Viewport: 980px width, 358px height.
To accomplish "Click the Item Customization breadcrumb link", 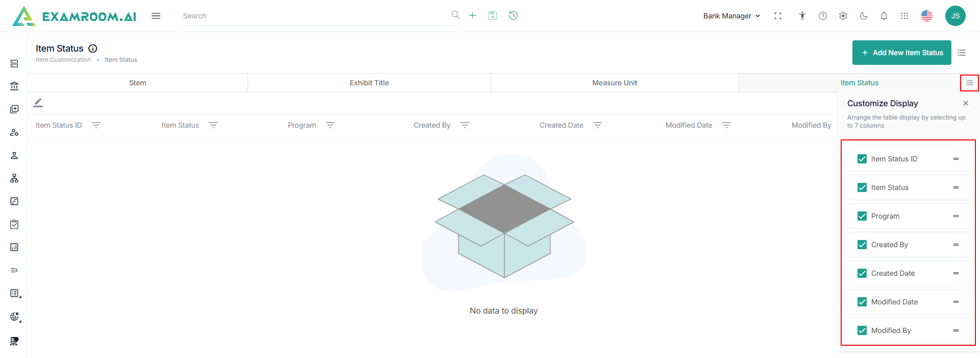I will [63, 60].
